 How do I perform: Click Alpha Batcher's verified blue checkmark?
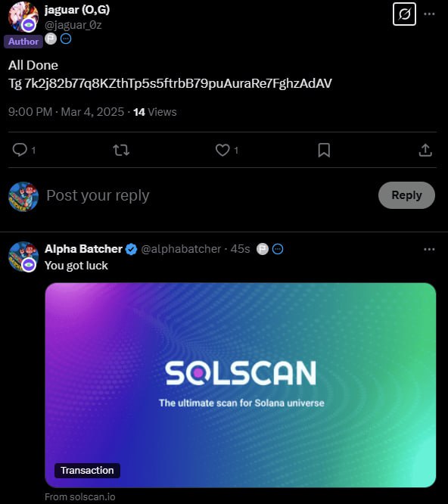tap(131, 249)
